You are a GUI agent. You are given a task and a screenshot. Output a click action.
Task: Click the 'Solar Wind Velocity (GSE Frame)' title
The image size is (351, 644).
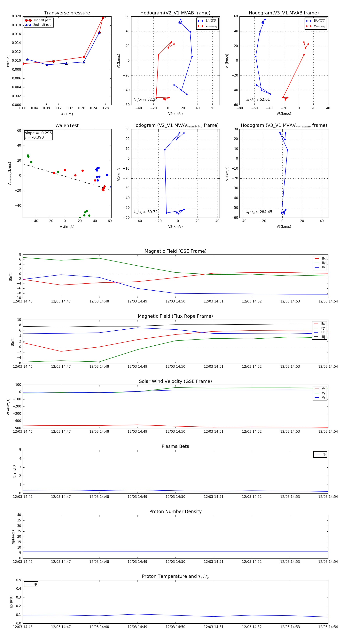click(x=175, y=381)
